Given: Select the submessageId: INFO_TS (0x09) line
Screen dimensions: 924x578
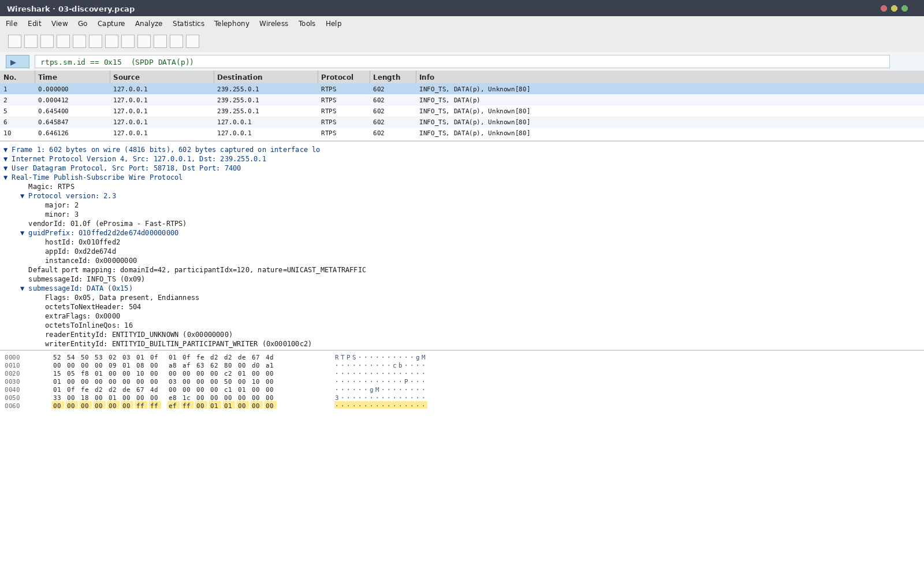Looking at the screenshot, I should 87,279.
